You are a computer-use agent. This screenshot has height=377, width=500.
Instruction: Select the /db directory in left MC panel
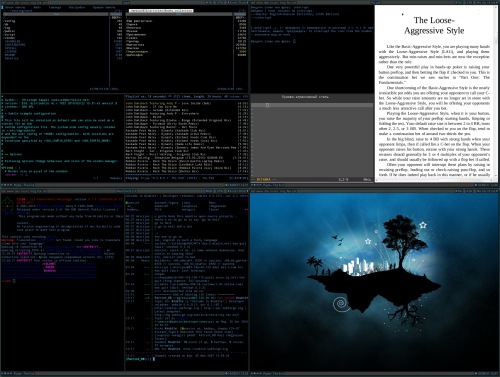pos(6,24)
